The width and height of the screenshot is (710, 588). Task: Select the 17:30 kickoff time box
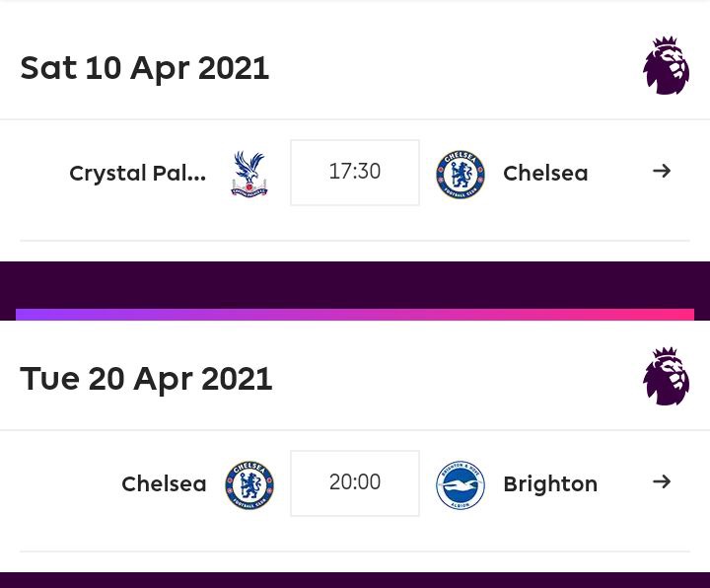click(x=355, y=173)
